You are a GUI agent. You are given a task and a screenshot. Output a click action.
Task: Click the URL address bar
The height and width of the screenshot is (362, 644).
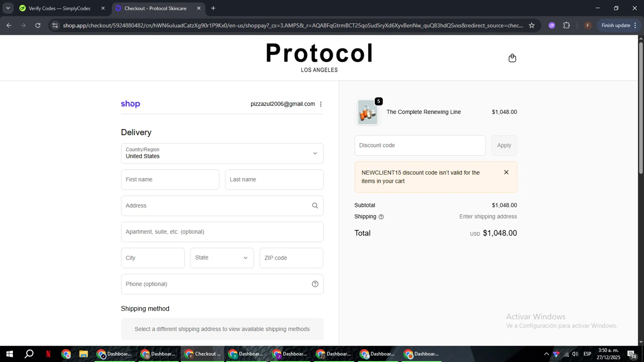(x=293, y=25)
